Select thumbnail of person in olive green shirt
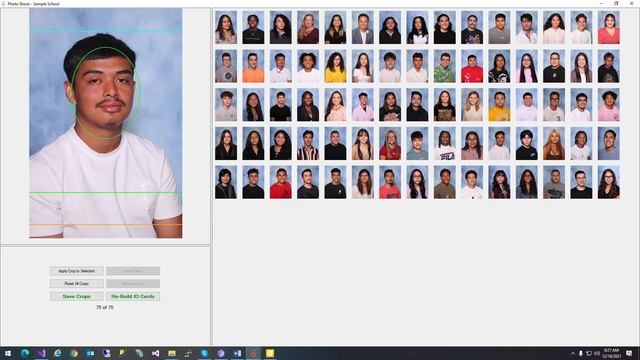 [444, 182]
